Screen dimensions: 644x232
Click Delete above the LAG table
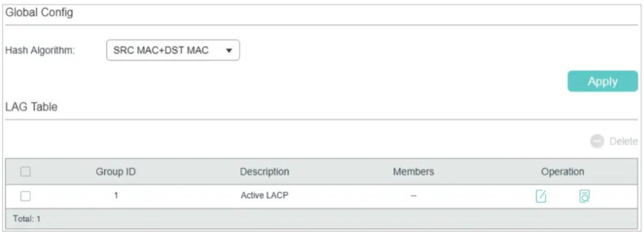614,142
